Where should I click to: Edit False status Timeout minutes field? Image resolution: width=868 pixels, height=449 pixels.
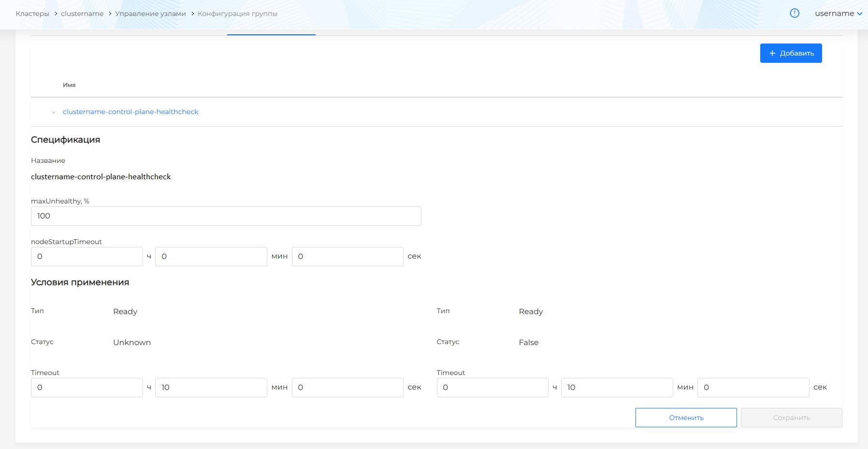click(617, 388)
